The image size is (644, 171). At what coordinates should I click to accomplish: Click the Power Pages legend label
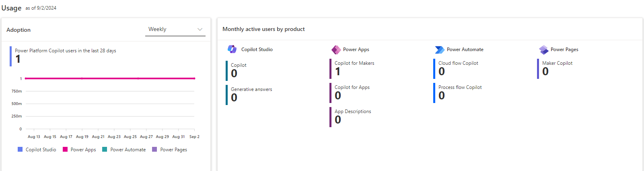coord(174,150)
